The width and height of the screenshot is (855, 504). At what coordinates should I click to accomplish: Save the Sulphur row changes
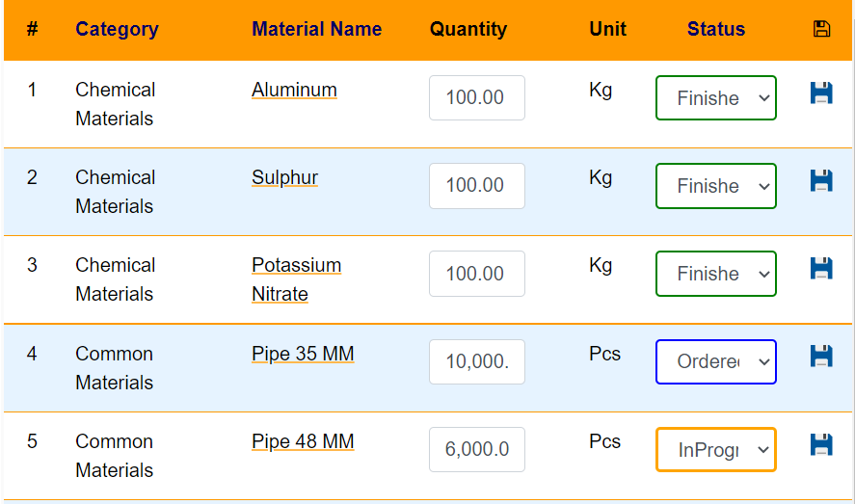coord(821,180)
